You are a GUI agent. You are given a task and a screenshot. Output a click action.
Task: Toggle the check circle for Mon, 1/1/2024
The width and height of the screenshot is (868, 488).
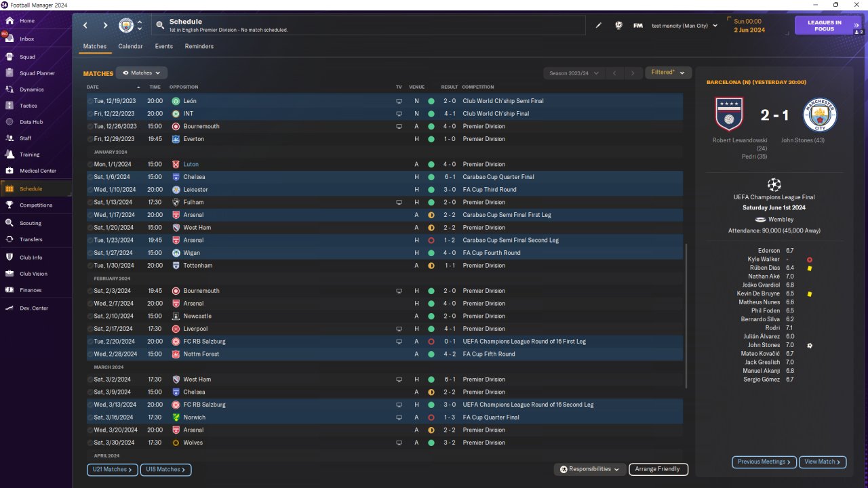(90, 164)
